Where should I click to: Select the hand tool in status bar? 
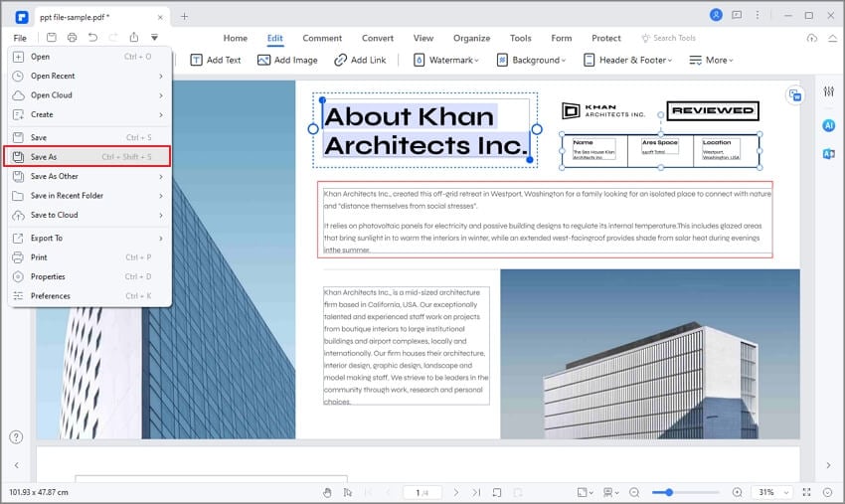[x=327, y=492]
